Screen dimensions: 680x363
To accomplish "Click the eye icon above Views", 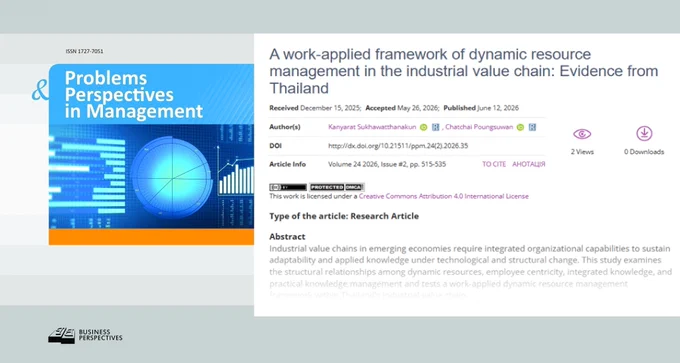I will pos(582,134).
